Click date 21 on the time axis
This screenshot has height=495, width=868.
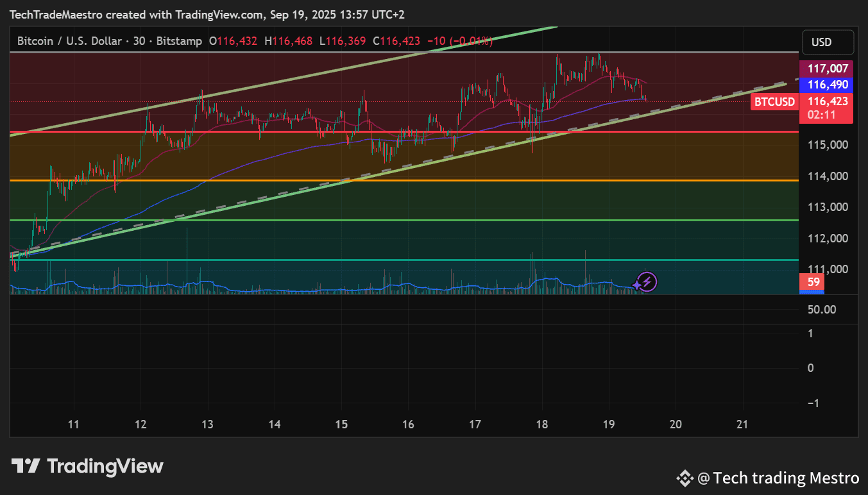pos(743,424)
